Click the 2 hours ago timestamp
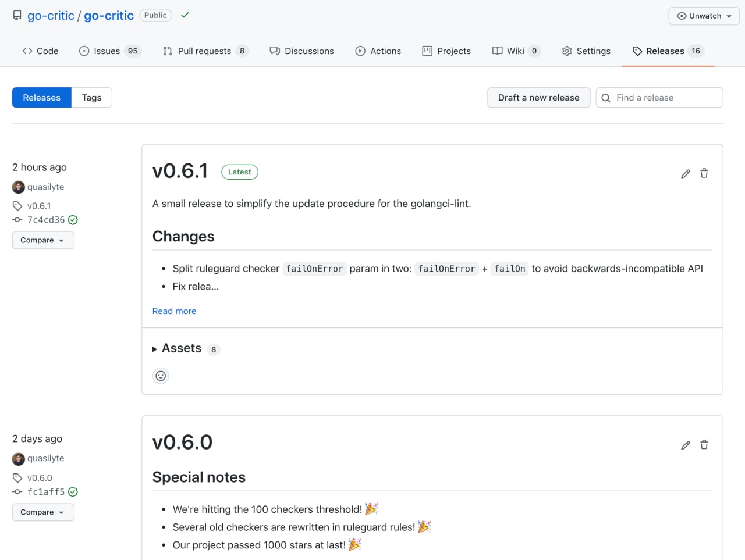This screenshot has width=745, height=560. point(40,167)
